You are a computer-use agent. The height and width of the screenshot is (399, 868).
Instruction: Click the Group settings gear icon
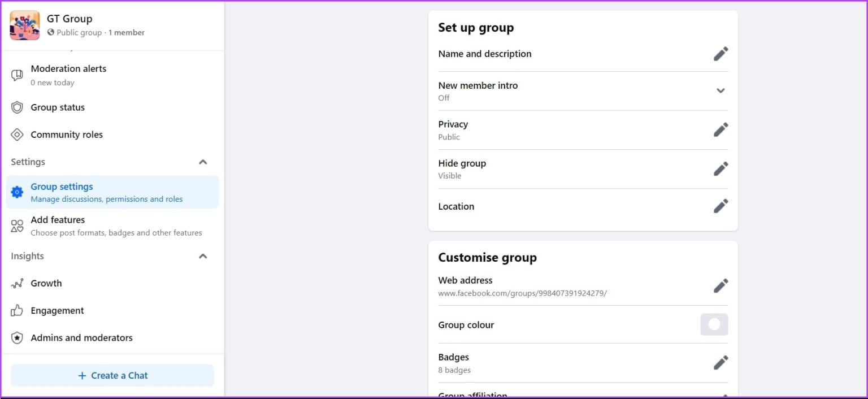point(18,192)
